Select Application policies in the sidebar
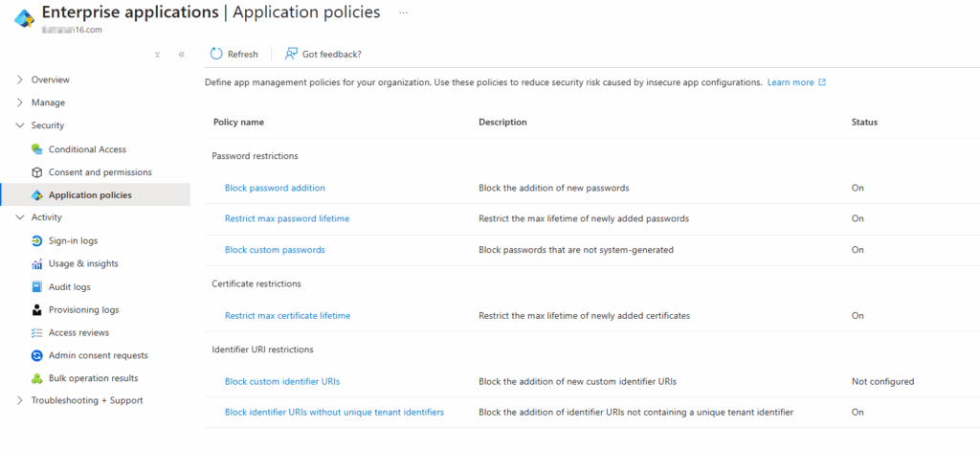This screenshot has width=980, height=451. [90, 195]
